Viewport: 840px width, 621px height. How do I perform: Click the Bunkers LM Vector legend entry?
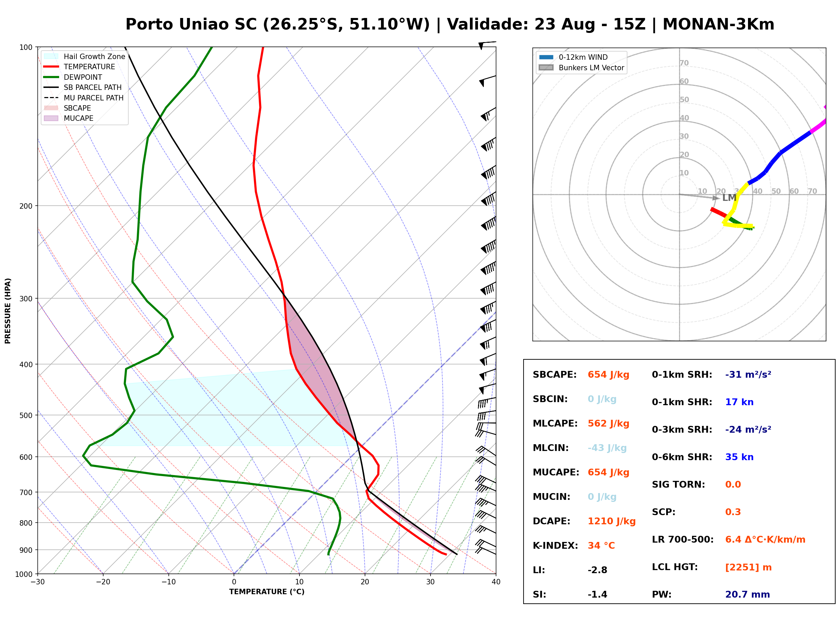click(x=582, y=68)
